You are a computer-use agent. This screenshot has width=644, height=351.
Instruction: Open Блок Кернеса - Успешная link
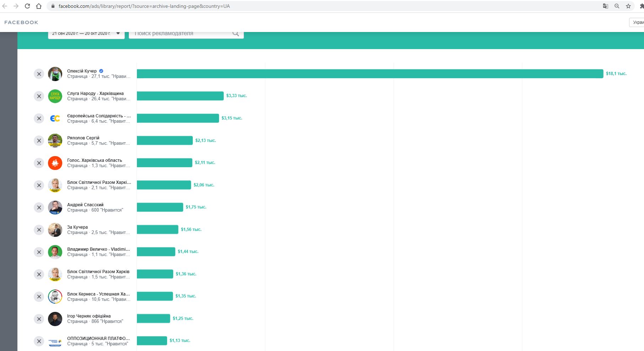tap(99, 294)
